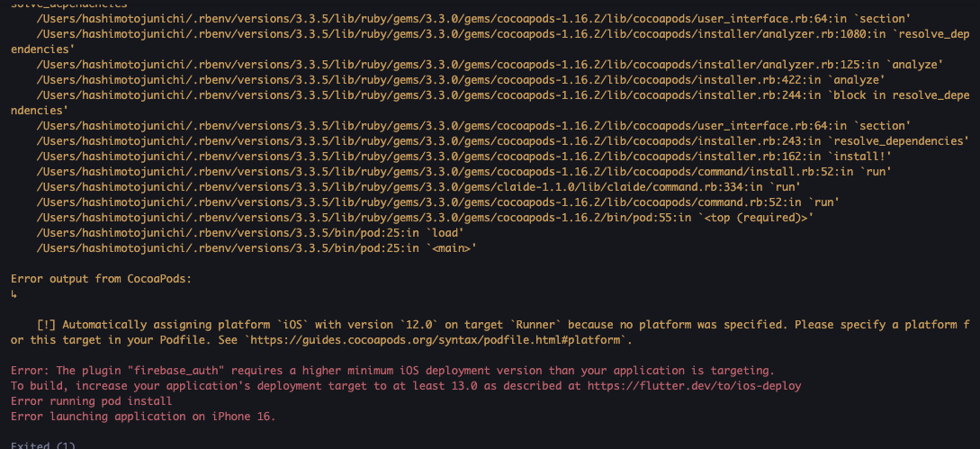
Task: Click the "↳" arrow under CocoaPods error output
Action: pyautogui.click(x=13, y=294)
